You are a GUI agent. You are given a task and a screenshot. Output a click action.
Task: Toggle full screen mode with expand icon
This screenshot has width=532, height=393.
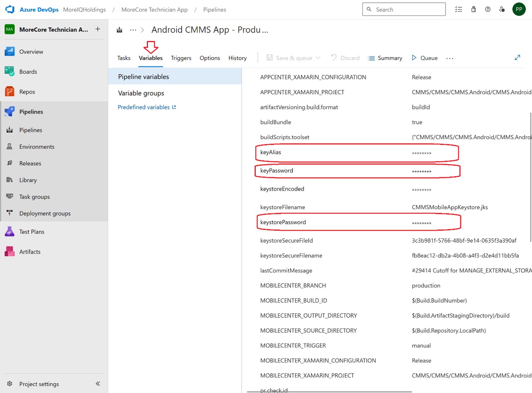click(517, 58)
